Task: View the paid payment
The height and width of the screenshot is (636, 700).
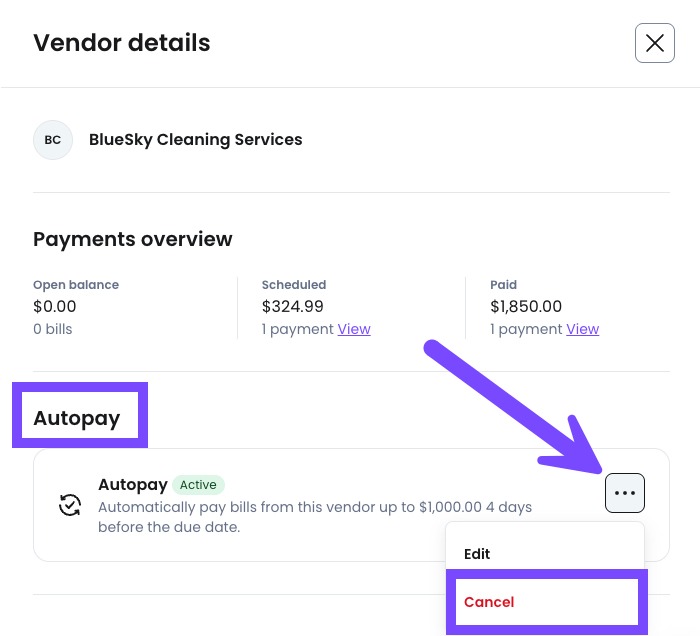Action: click(x=582, y=329)
